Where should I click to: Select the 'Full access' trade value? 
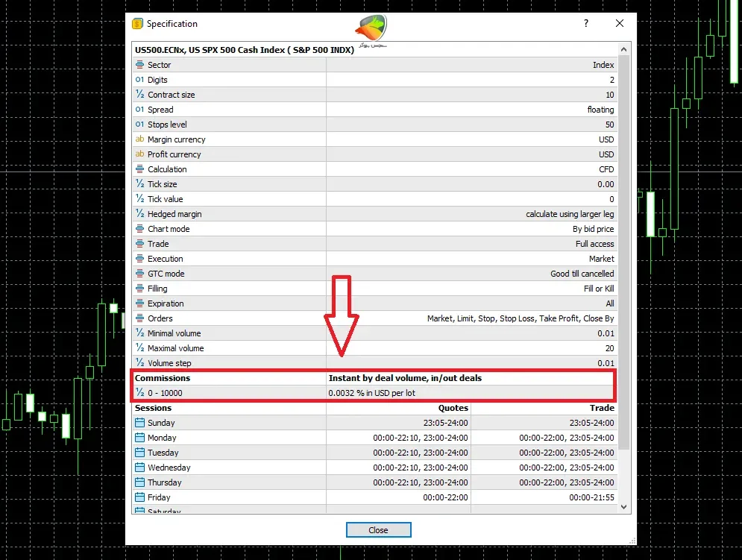pos(595,244)
